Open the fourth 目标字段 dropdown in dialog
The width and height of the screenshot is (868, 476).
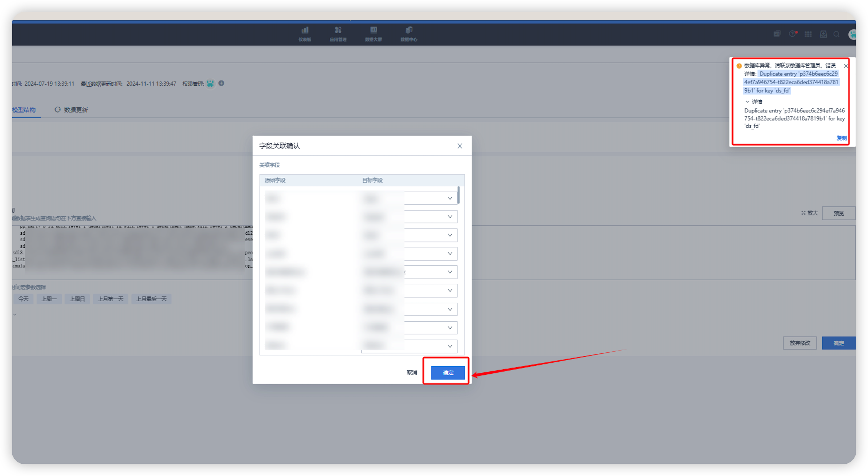point(409,254)
